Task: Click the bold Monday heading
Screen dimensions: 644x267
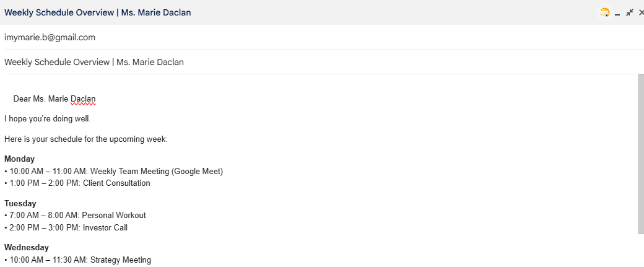Action: point(19,159)
